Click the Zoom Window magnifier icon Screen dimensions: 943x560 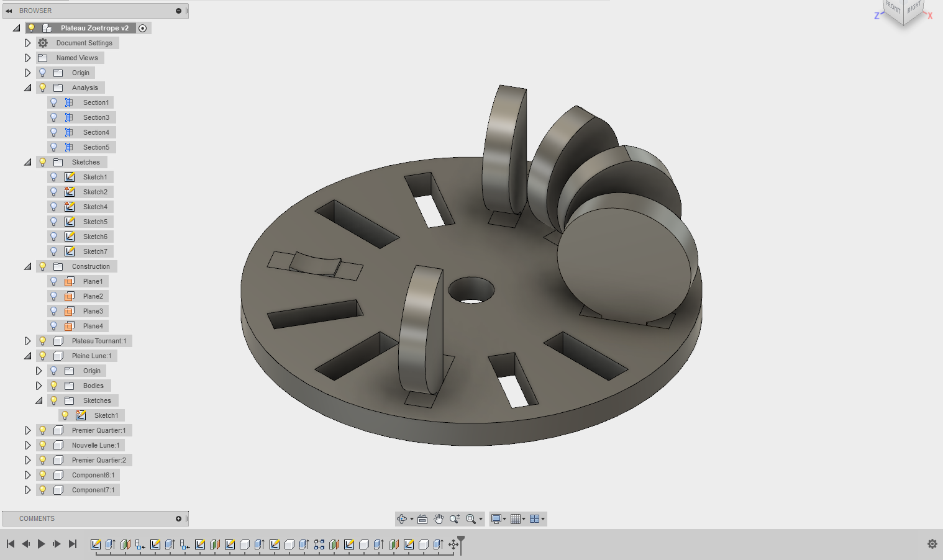click(471, 519)
